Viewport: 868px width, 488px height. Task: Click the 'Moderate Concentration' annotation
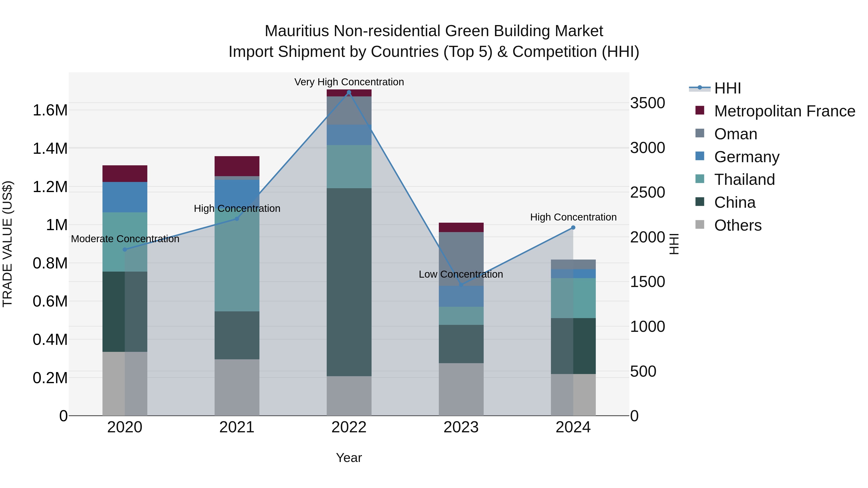pos(125,239)
